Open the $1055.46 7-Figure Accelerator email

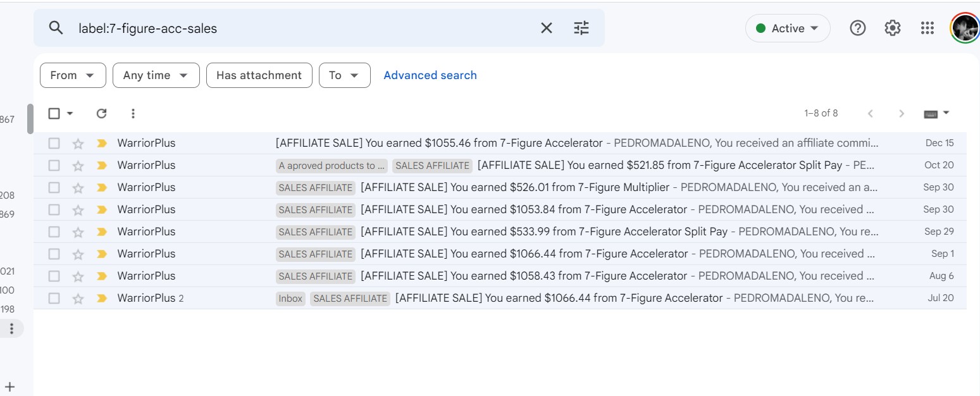500,143
